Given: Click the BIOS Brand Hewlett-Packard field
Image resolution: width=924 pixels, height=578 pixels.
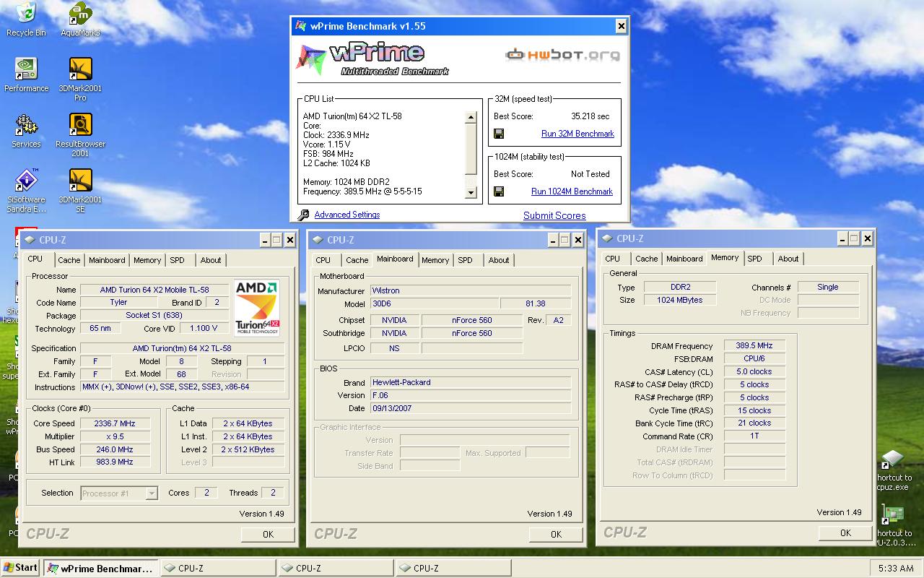Looking at the screenshot, I should [x=471, y=382].
